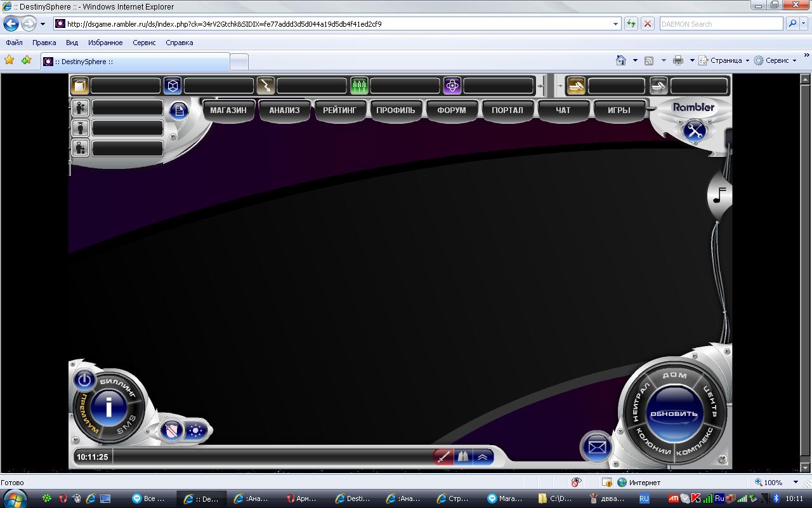Click the wrench settings icon under Rambler
The width and height of the screenshot is (812, 508).
pyautogui.click(x=695, y=131)
